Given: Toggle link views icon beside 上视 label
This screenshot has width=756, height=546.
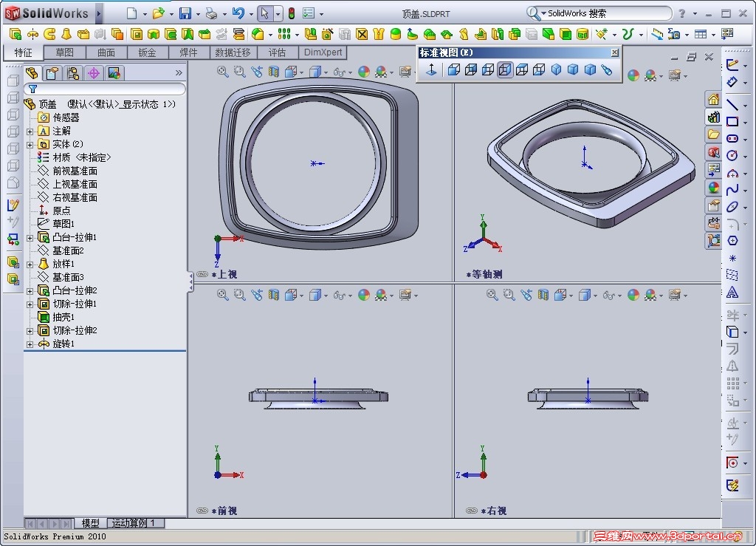Looking at the screenshot, I should click(202, 274).
